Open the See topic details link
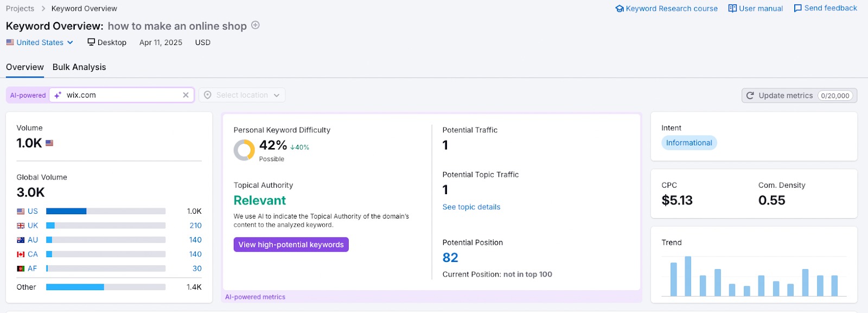The image size is (868, 313). pos(471,207)
